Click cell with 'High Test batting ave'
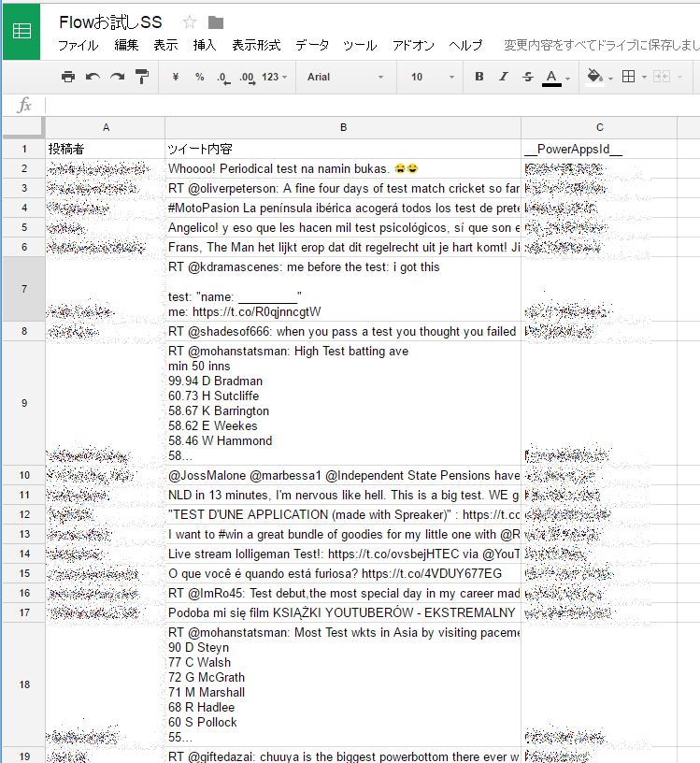 (x=343, y=403)
